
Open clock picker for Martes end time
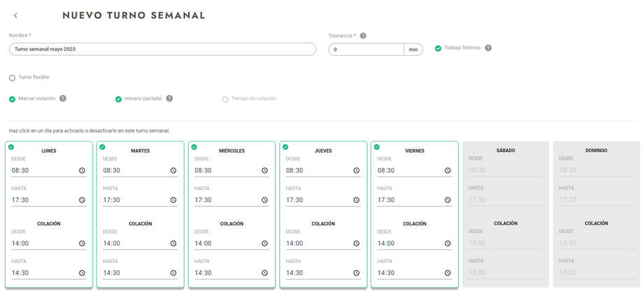[173, 200]
